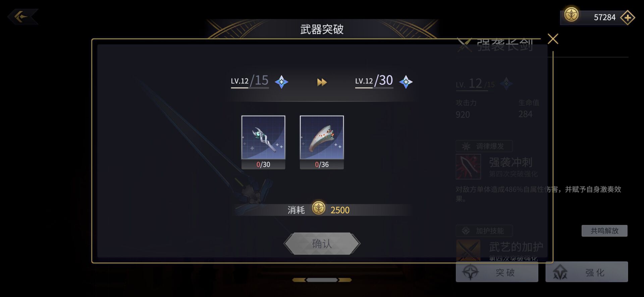Tap the star icon beside LV.12/30

(406, 82)
